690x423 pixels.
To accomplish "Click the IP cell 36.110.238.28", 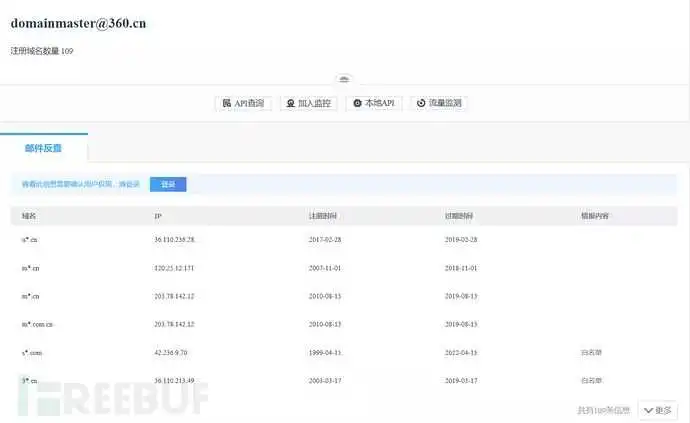I will [x=174, y=240].
